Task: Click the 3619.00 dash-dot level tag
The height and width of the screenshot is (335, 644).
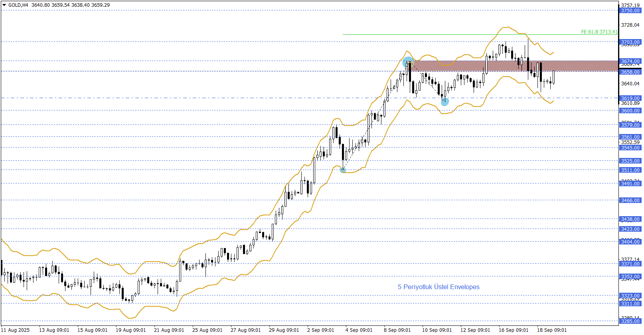Action: [630, 99]
